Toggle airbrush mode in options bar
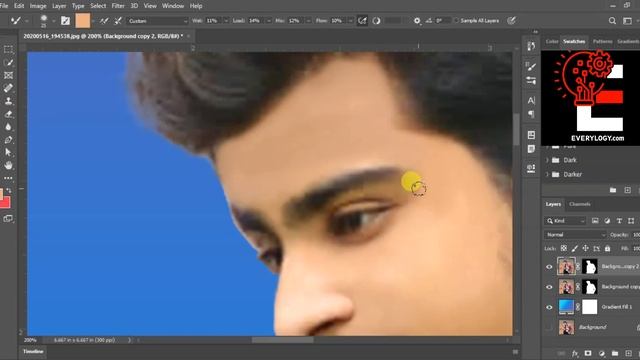Image resolution: width=640 pixels, height=360 pixels. (x=362, y=21)
